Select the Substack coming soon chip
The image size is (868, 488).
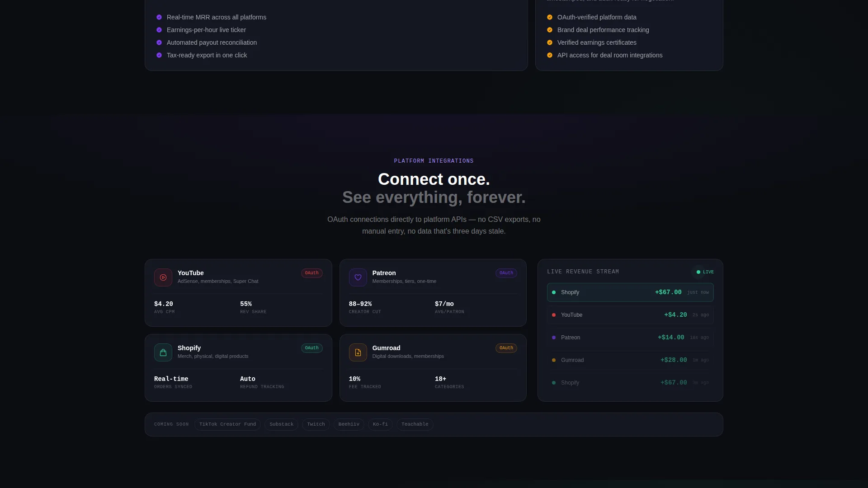pyautogui.click(x=281, y=424)
